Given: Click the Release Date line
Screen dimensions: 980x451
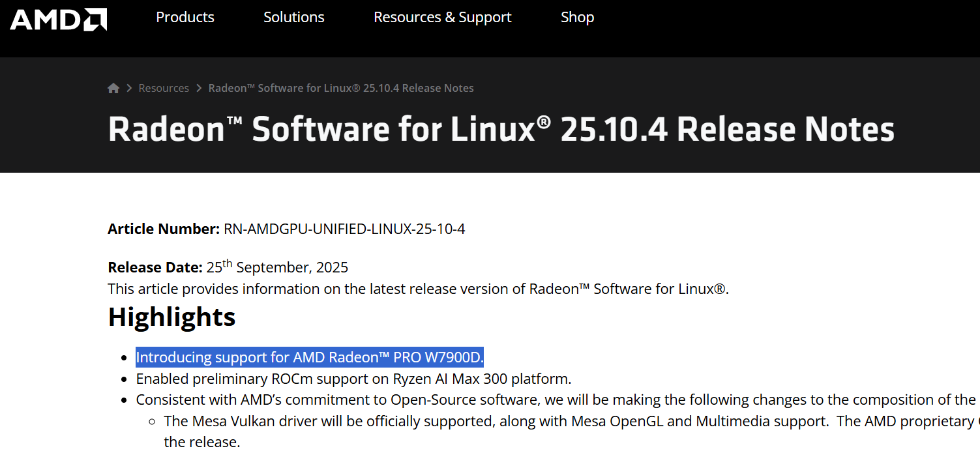Looking at the screenshot, I should point(228,267).
